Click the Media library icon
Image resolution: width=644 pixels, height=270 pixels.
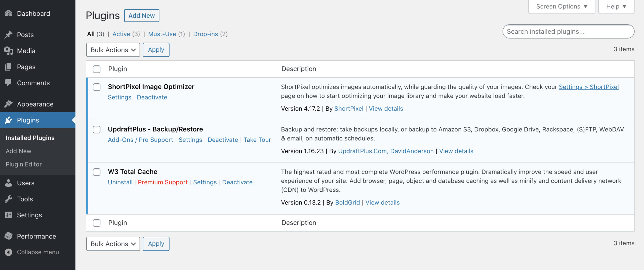[x=9, y=51]
